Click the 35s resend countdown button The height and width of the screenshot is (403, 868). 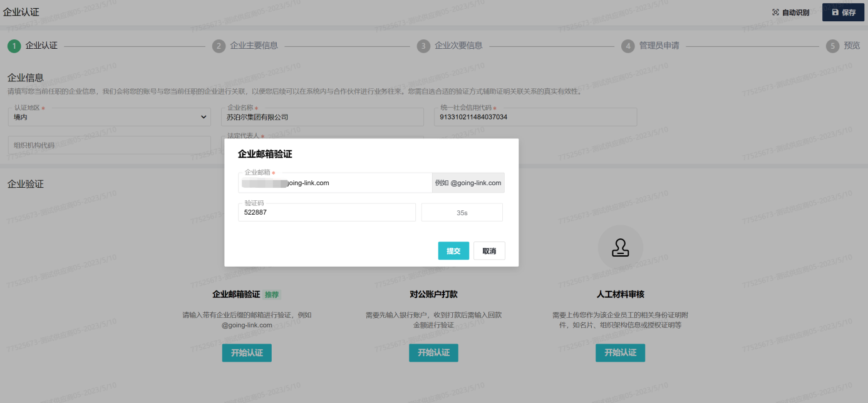[462, 213]
